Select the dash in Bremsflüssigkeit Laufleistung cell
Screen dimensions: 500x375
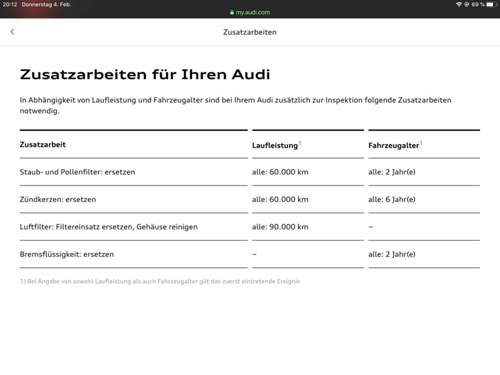(x=254, y=254)
